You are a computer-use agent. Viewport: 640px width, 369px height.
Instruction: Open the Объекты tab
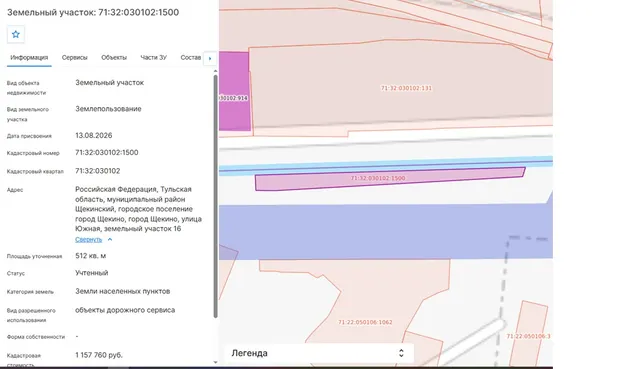tap(114, 58)
